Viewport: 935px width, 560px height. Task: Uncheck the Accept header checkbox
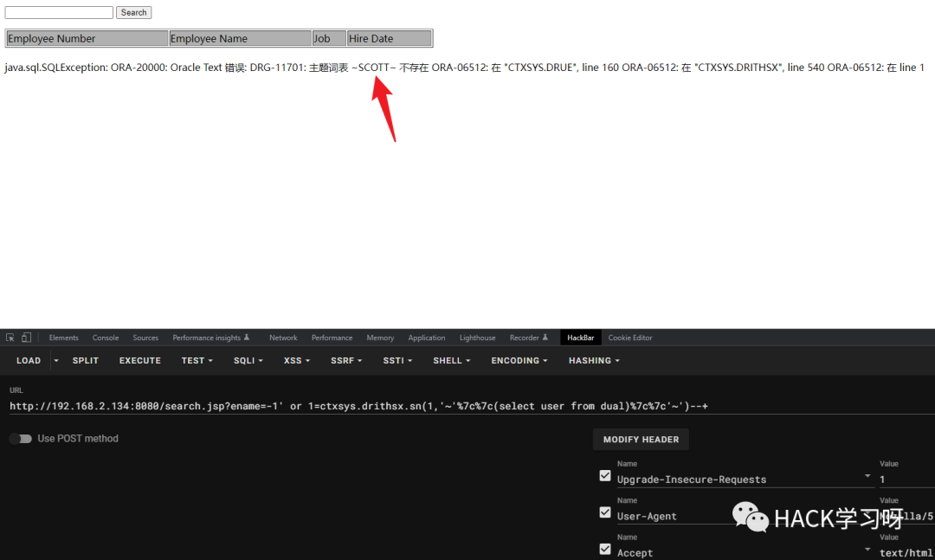point(605,550)
